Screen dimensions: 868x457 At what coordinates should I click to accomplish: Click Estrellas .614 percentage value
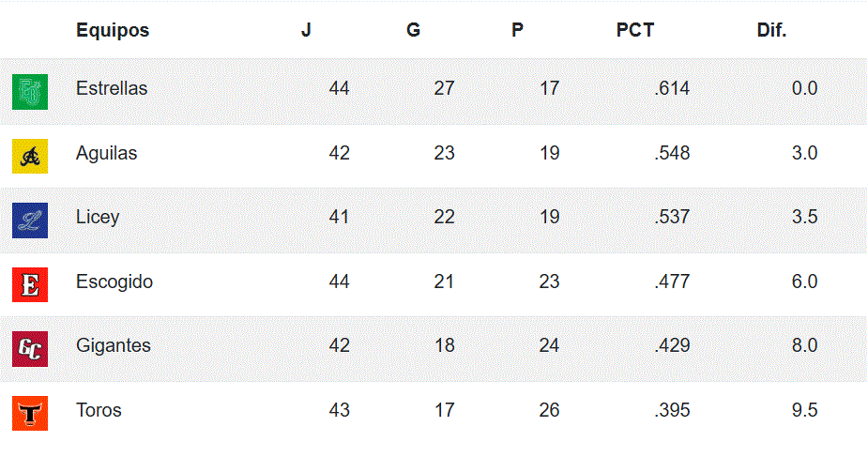click(672, 89)
